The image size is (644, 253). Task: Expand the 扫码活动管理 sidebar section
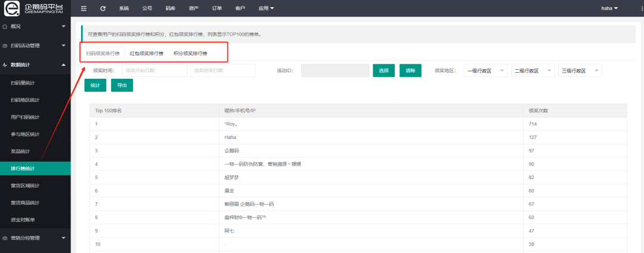point(35,45)
